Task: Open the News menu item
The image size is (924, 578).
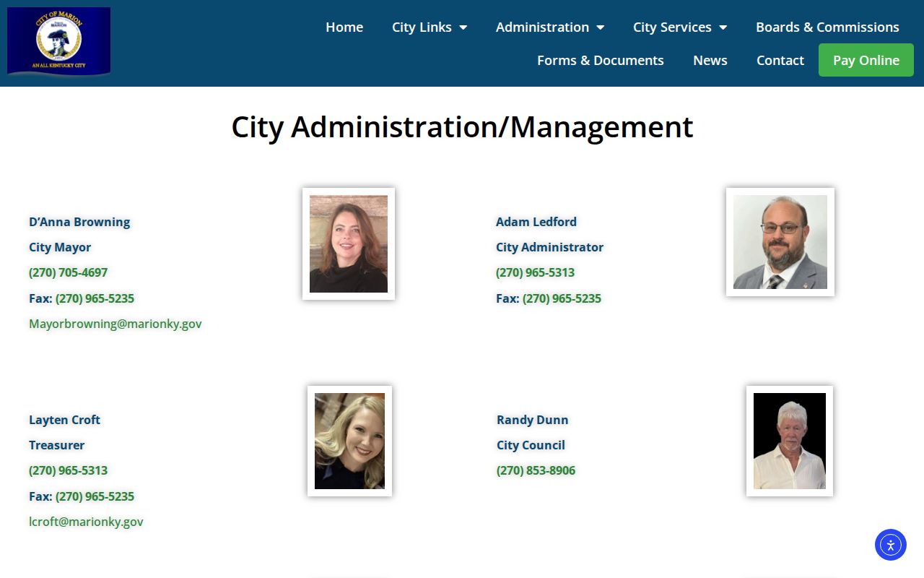Action: tap(710, 61)
